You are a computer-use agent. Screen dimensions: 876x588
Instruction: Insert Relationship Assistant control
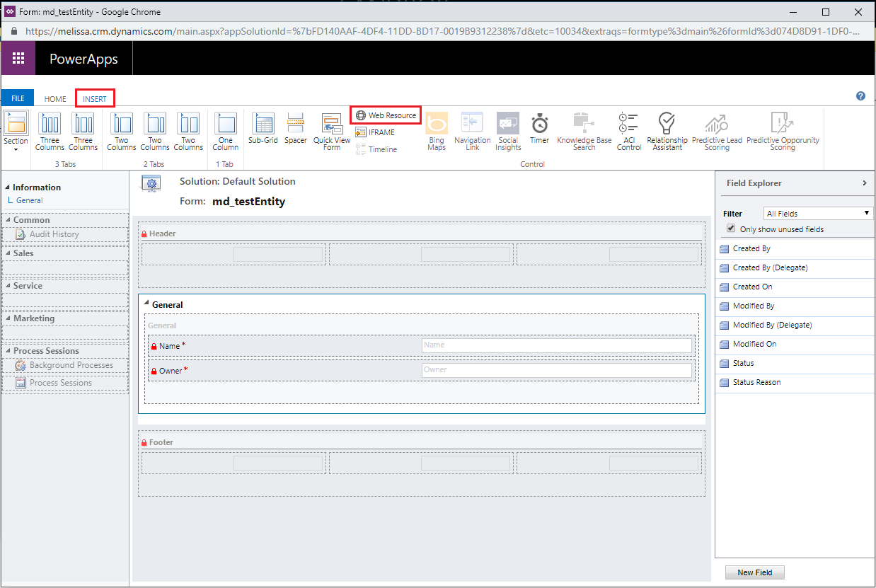click(667, 132)
